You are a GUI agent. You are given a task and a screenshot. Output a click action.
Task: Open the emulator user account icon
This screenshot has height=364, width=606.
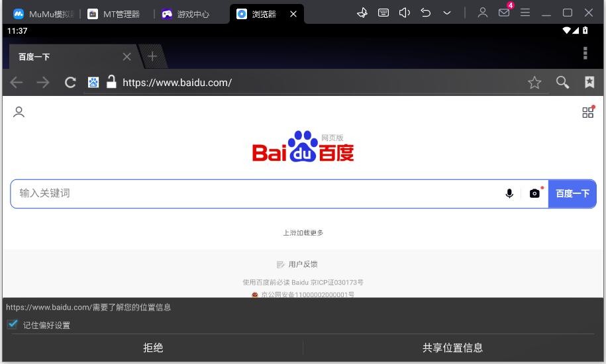tap(482, 13)
